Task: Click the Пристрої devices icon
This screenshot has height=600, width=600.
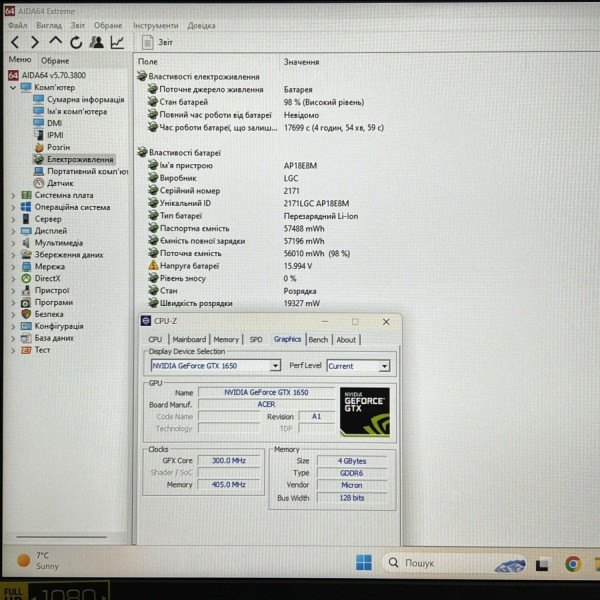Action: point(26,290)
